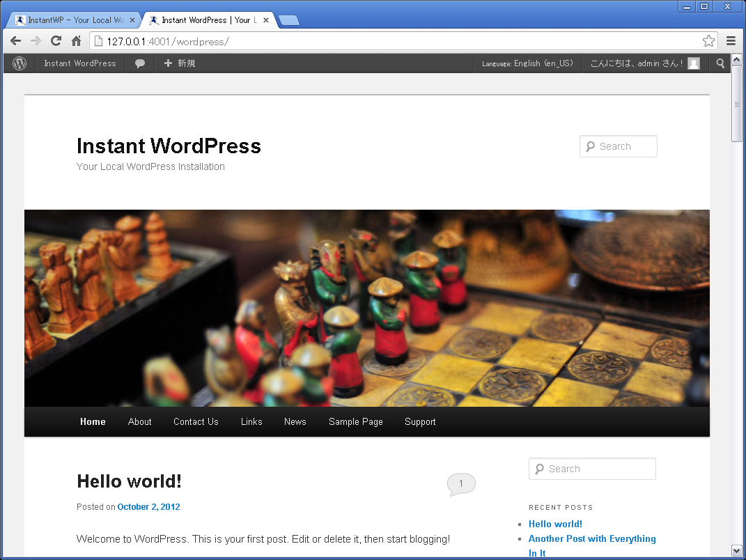Open comments bubble in the admin bar
The width and height of the screenshot is (746, 560).
pyautogui.click(x=140, y=63)
